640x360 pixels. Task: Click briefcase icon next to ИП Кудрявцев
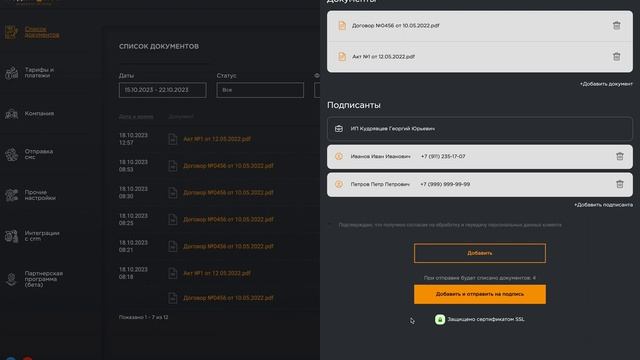point(339,129)
